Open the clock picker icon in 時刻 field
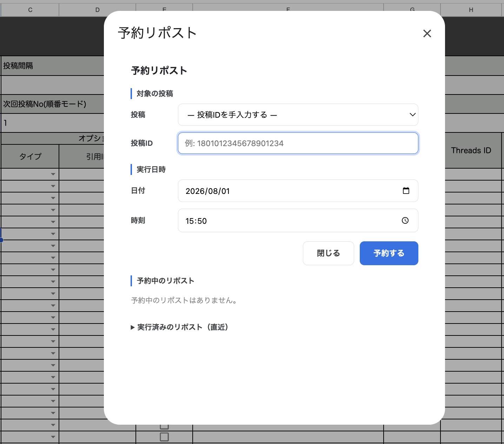Screen dimensions: 504x444 point(405,221)
